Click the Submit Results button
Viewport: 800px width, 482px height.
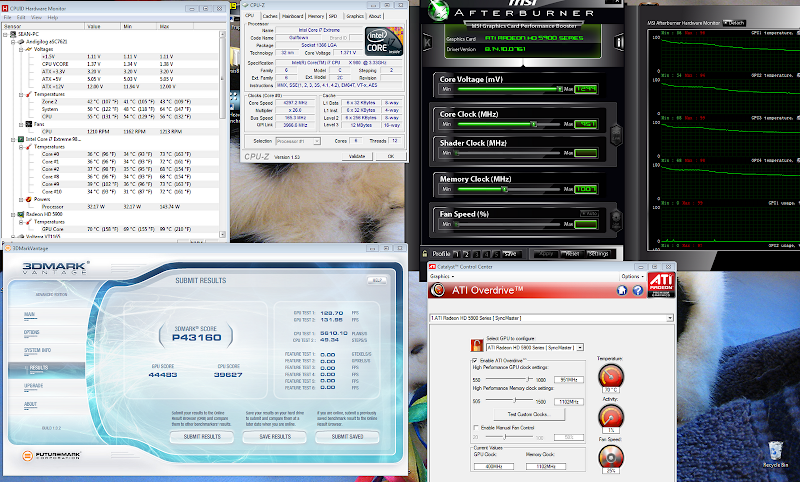202,437
